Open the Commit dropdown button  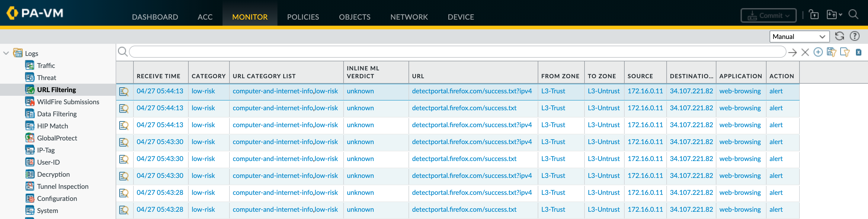coord(768,15)
